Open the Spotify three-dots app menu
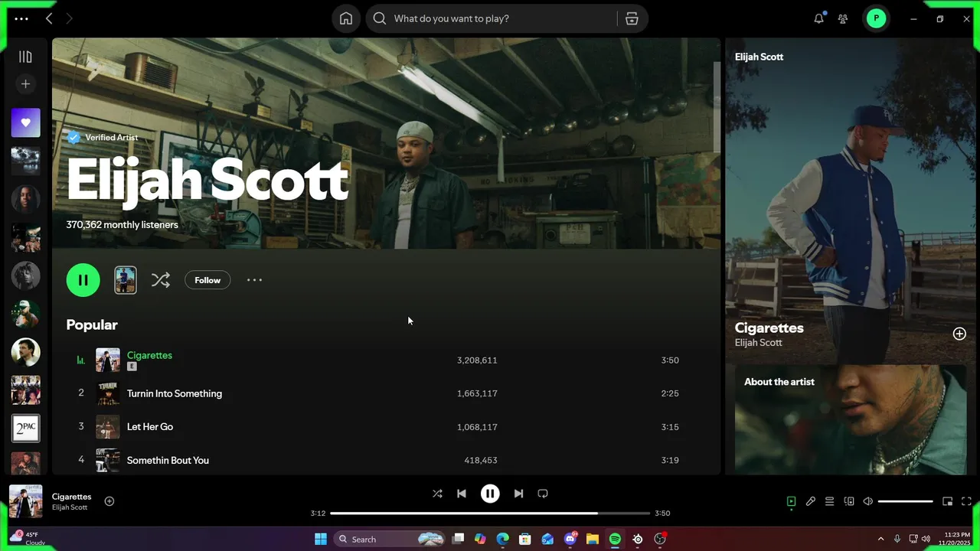The image size is (980, 551). [21, 18]
